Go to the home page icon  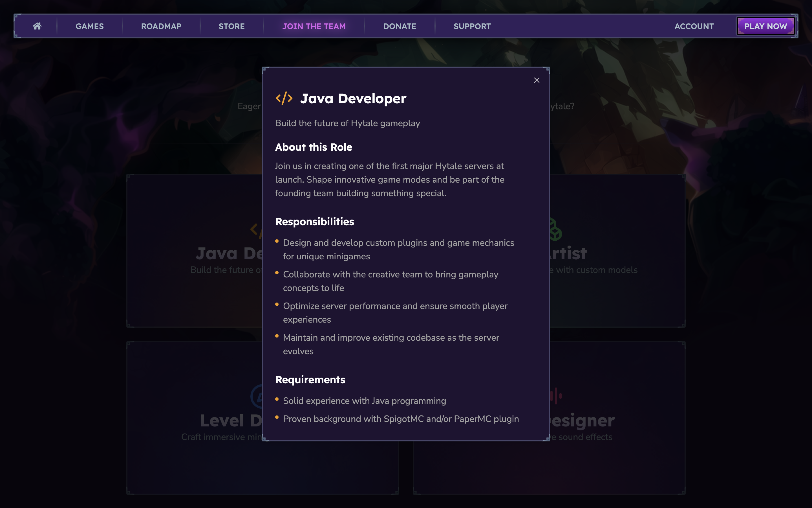[x=37, y=26]
